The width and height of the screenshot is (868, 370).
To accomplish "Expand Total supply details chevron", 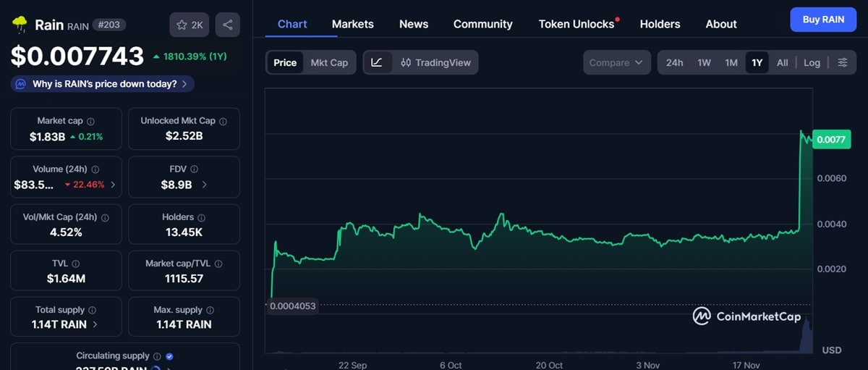I will point(95,324).
